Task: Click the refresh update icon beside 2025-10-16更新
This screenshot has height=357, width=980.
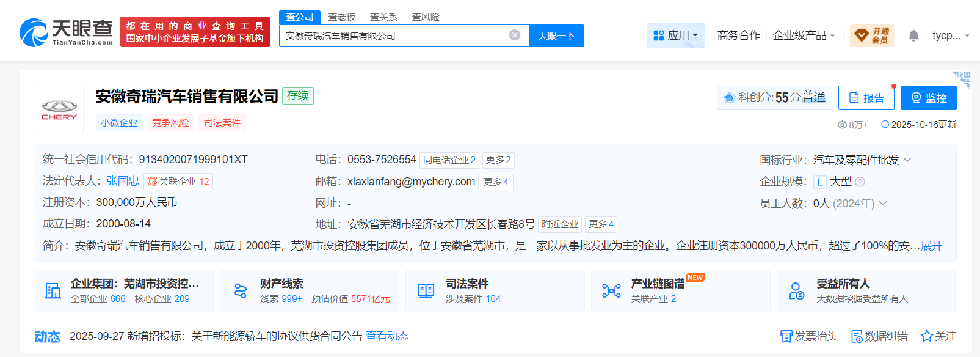Action: (885, 124)
